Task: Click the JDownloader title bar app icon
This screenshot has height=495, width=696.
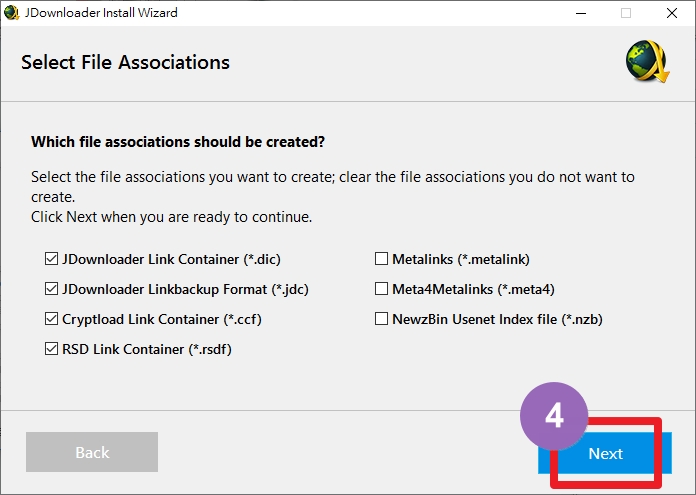Action: pos(11,12)
